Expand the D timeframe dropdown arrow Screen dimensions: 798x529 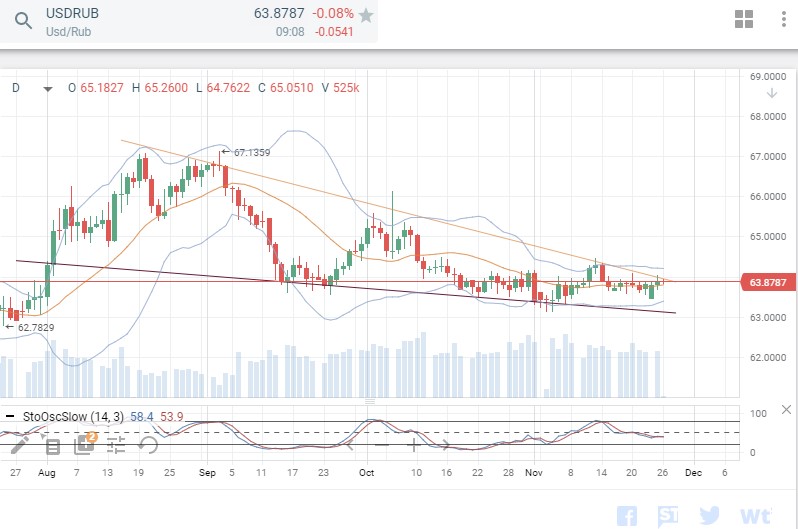click(x=48, y=89)
